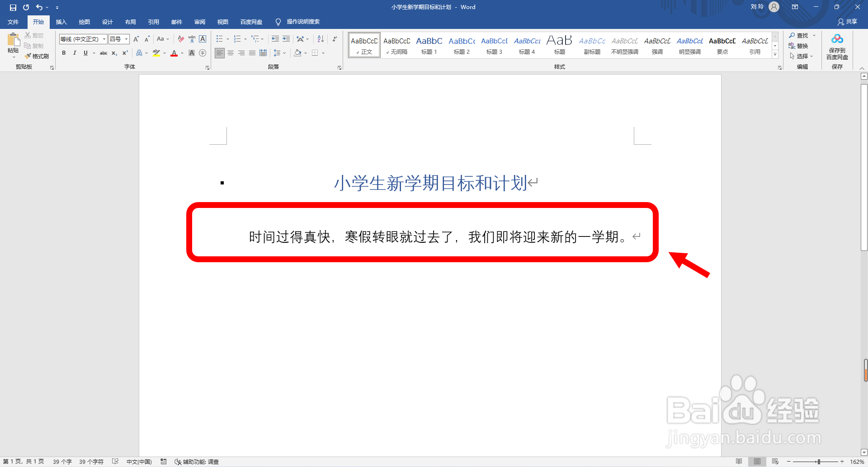The height and width of the screenshot is (467, 868).
Task: Toggle bold formatting
Action: click(64, 53)
